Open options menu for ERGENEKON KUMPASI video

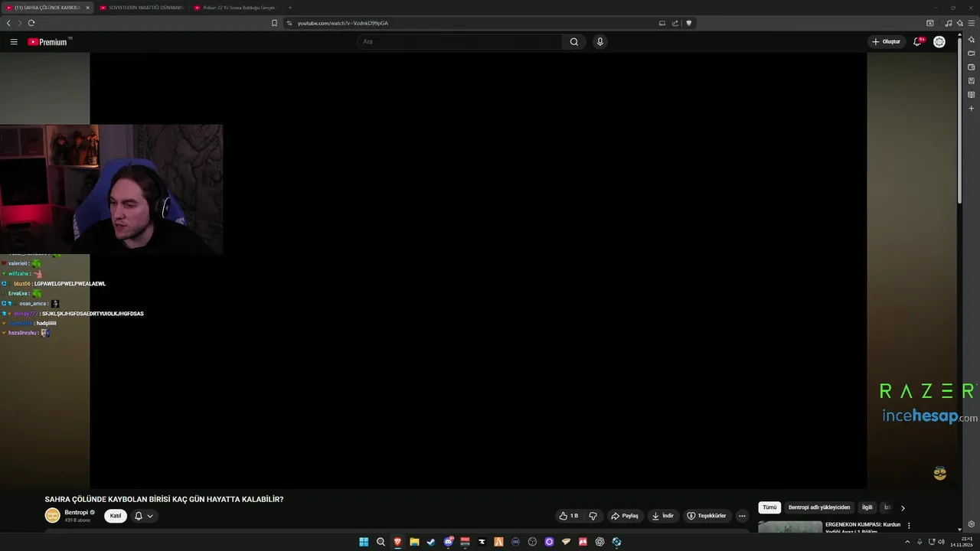909,526
